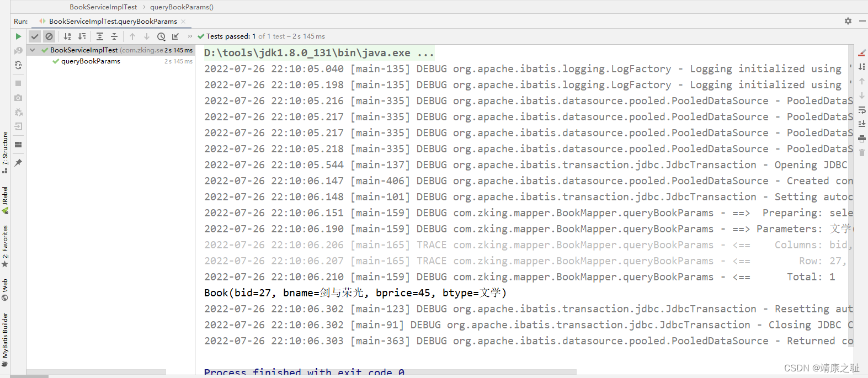
Task: Close the BookServiceImplTest.queryBookParams run tab
Action: coord(183,22)
